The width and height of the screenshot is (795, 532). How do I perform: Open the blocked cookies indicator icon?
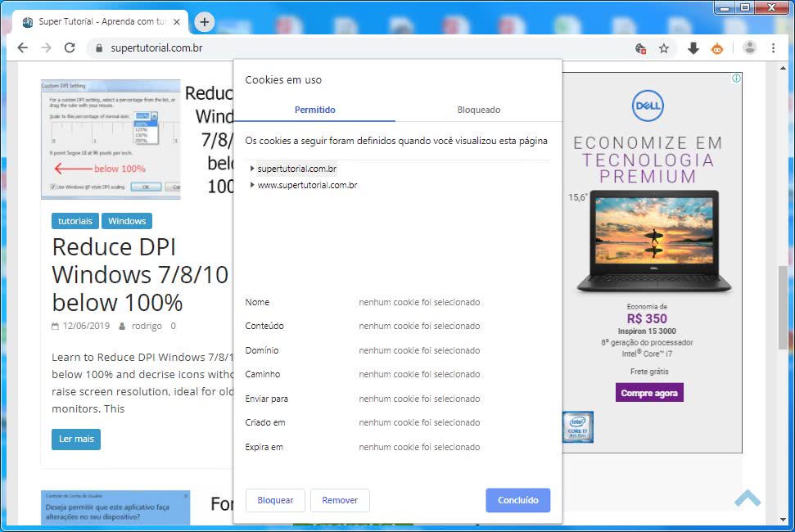click(x=640, y=48)
